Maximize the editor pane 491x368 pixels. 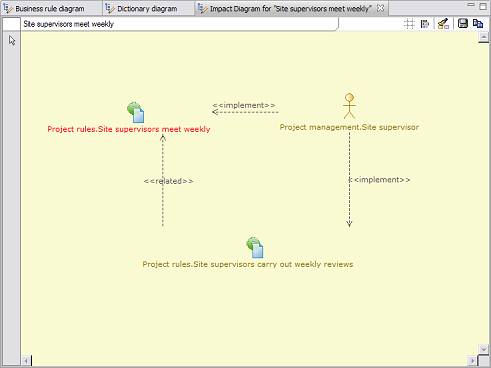tap(483, 6)
